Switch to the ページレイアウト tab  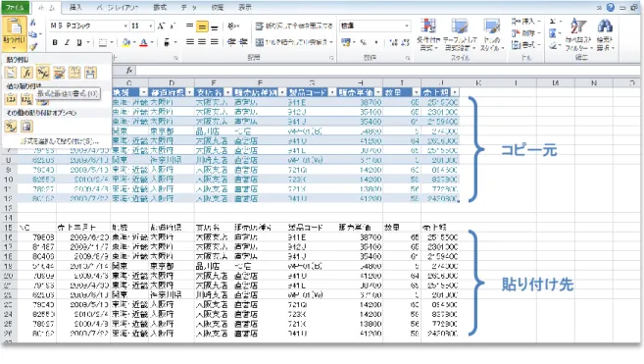(x=118, y=8)
